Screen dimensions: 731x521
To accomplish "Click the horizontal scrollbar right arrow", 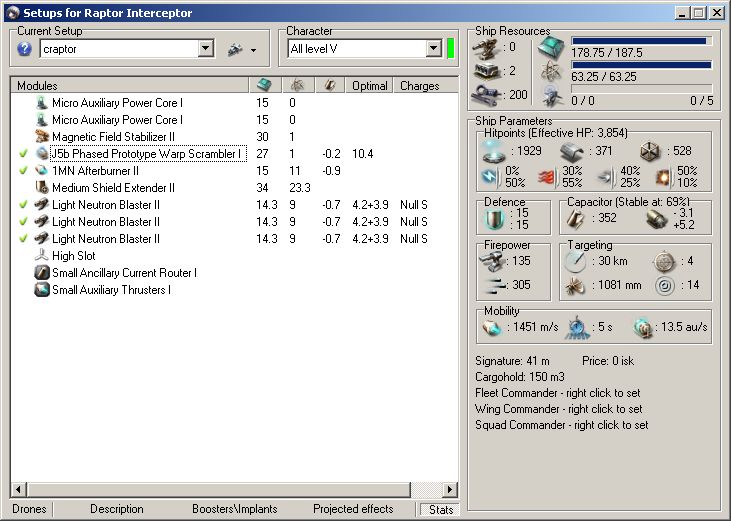I will (x=449, y=489).
